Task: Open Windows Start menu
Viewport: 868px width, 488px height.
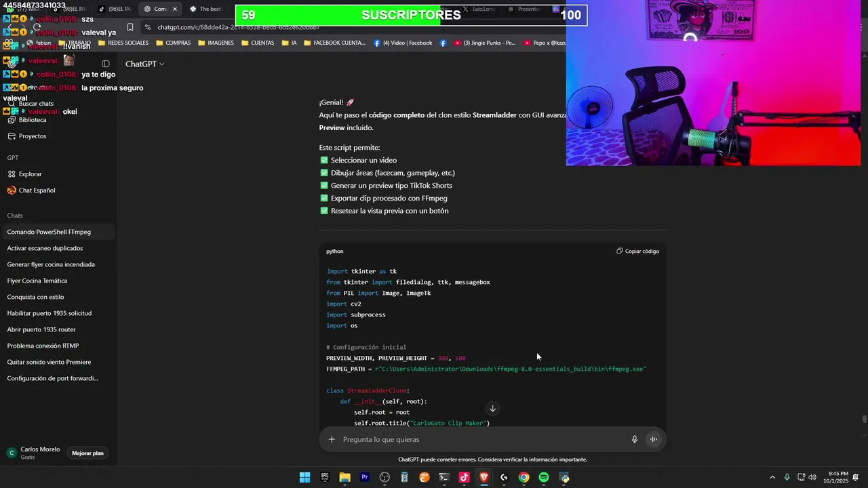Action: pos(305,478)
